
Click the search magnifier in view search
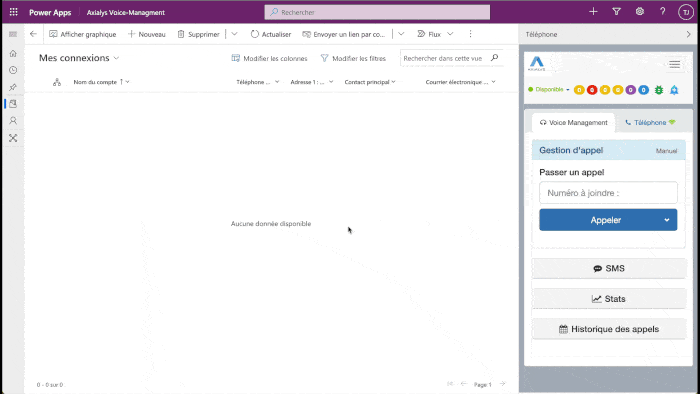click(x=494, y=58)
